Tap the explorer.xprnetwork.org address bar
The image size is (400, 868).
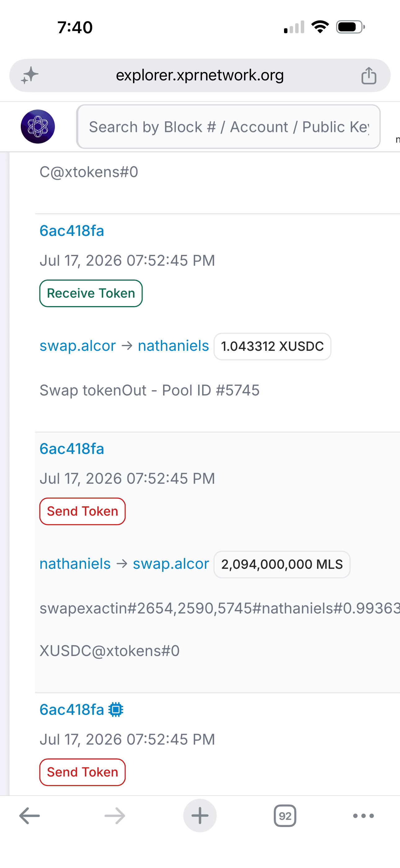(x=200, y=75)
